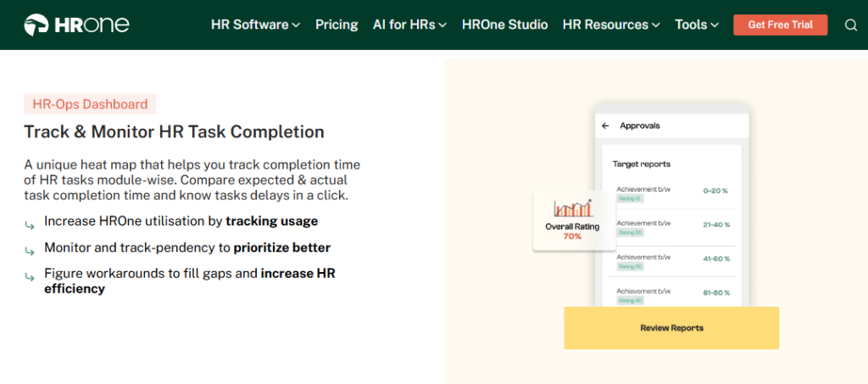
Task: Click the unique heat map description paragraph
Action: coord(192,180)
